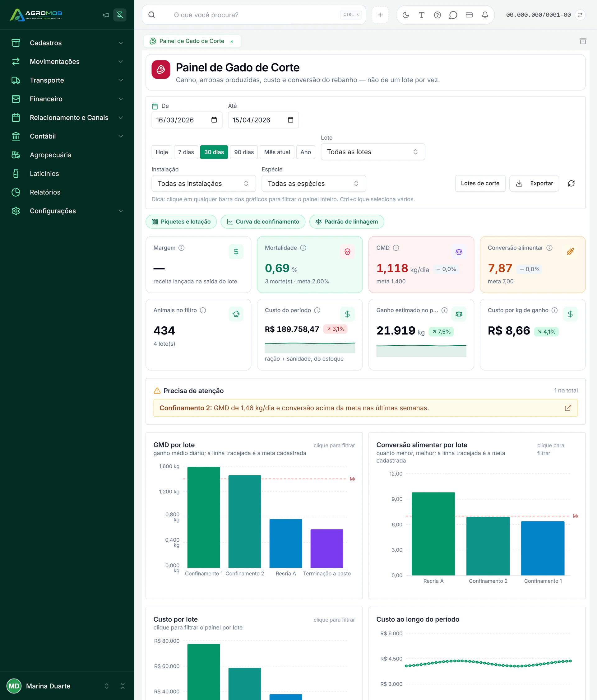The image size is (597, 700).
Task: Select the 90 dias period preset
Action: pos(244,152)
